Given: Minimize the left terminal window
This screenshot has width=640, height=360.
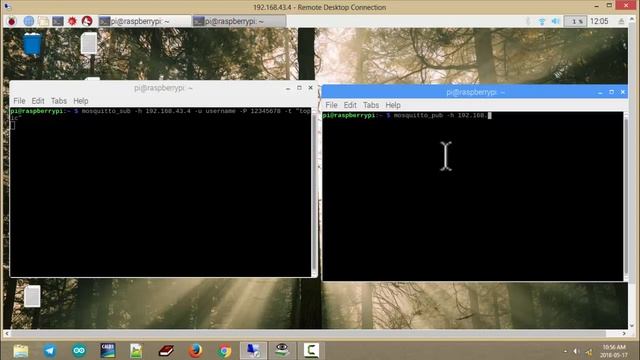Looking at the screenshot, I should (288, 88).
